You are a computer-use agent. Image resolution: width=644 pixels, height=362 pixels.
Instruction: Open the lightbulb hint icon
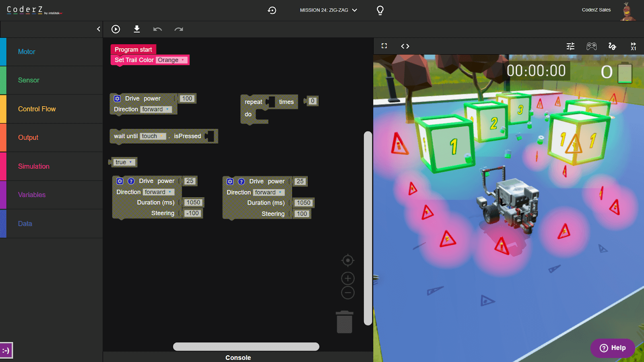pos(380,10)
